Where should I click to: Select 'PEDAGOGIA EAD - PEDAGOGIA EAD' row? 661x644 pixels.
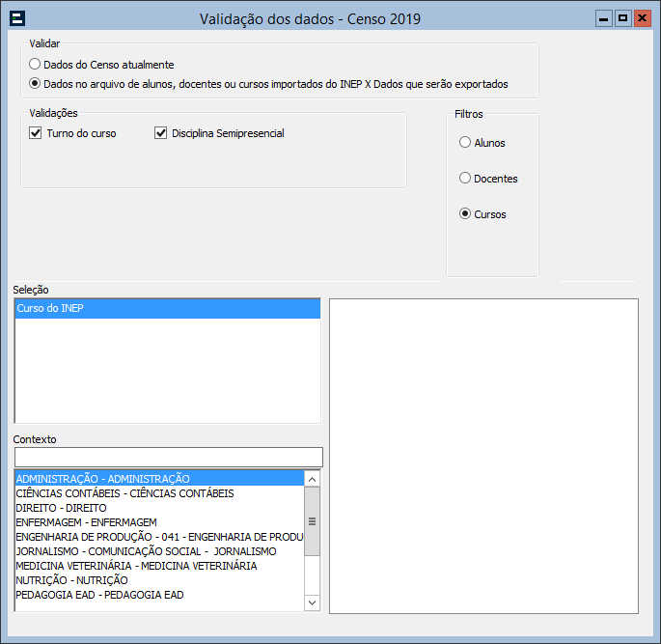[159, 595]
